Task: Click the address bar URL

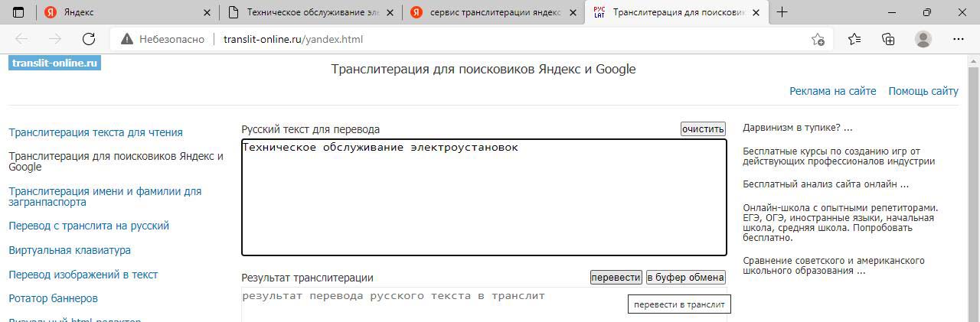Action: 293,39
